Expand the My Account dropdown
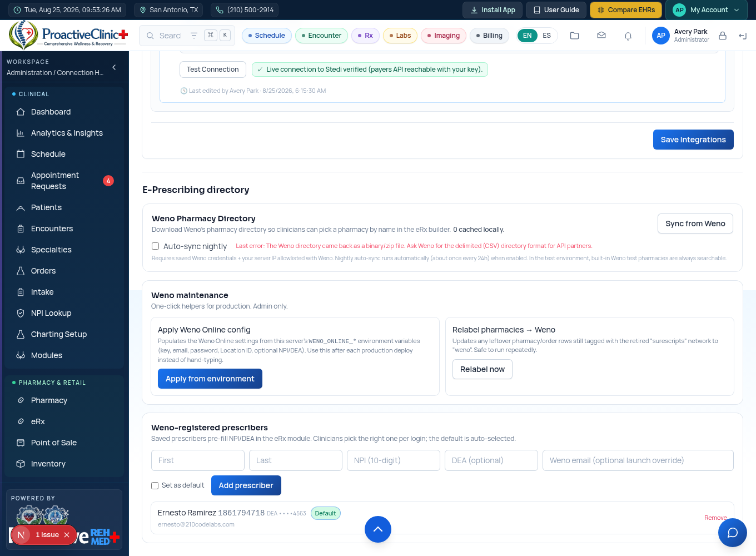The image size is (756, 556). click(707, 10)
